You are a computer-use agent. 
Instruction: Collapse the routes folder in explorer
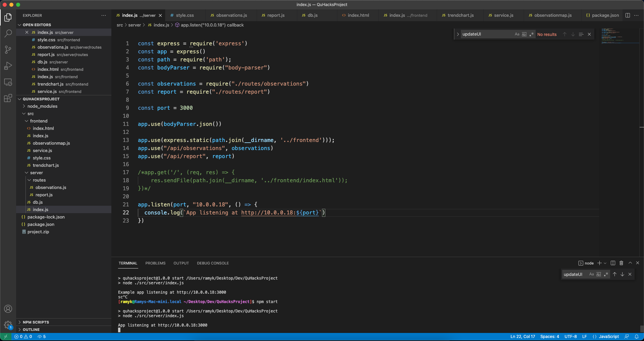(39, 180)
